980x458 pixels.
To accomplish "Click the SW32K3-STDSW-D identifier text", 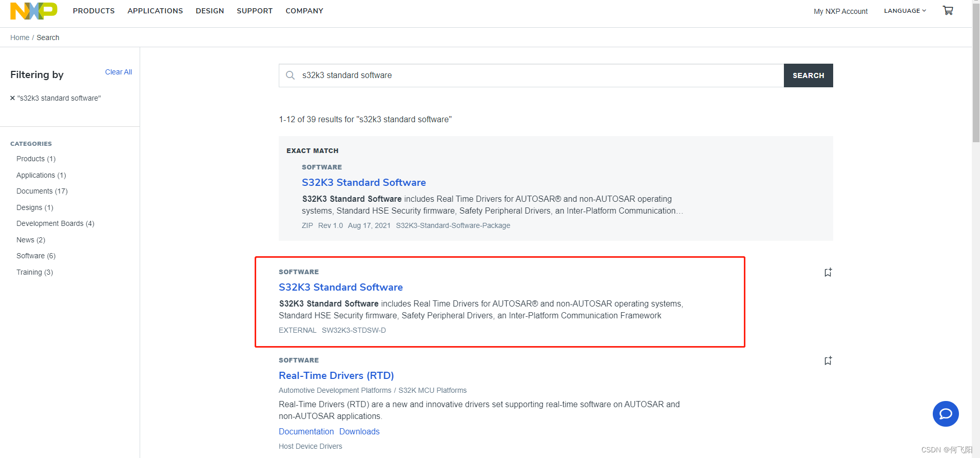I will tap(354, 330).
